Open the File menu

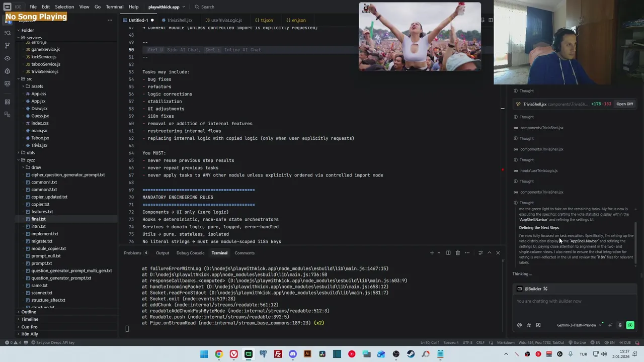(33, 7)
